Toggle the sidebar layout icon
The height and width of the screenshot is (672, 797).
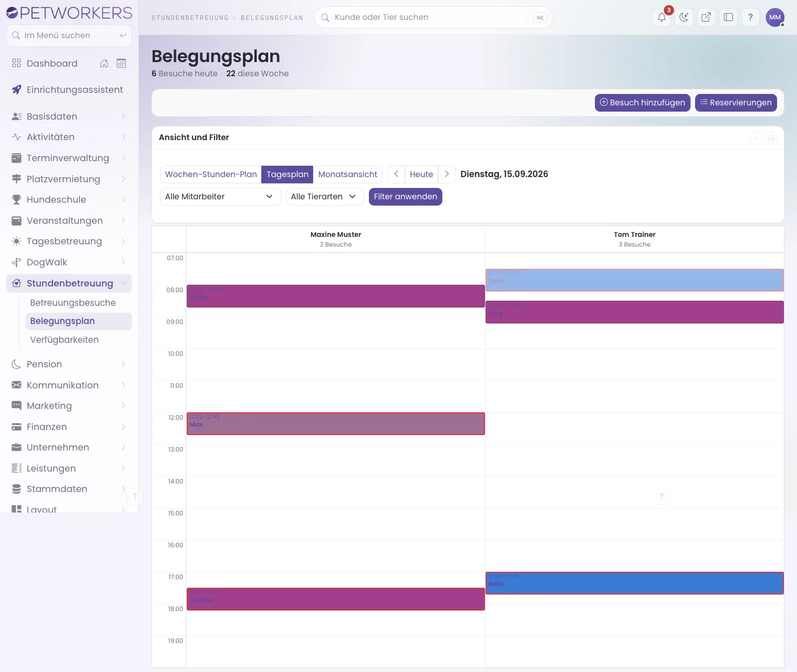pos(728,17)
